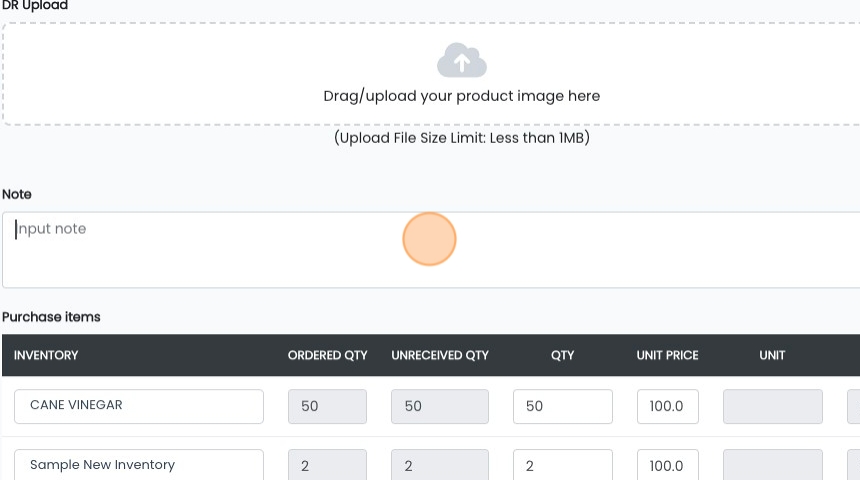
Task: Click the INVENTORY column header
Action: coord(46,355)
